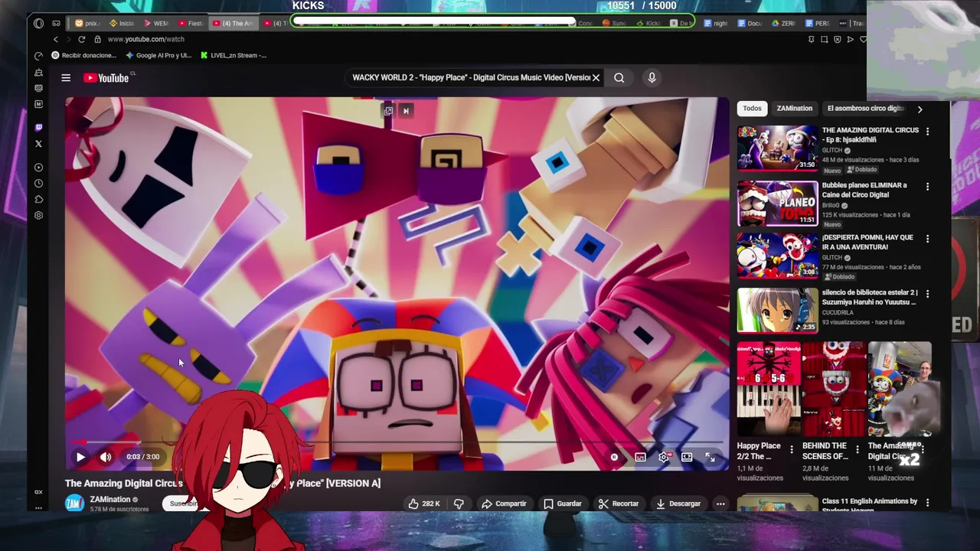Play the paused video
The height and width of the screenshot is (551, 980).
tap(80, 457)
